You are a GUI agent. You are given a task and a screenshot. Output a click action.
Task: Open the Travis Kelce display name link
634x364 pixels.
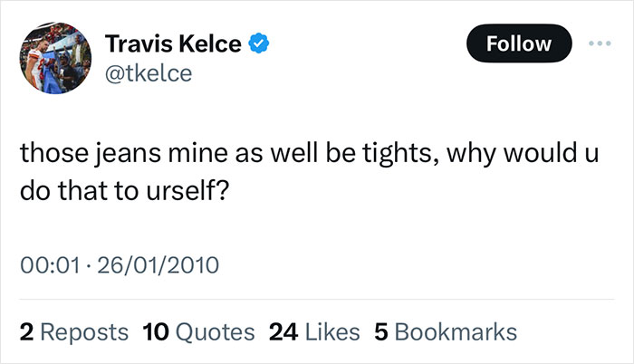(x=174, y=43)
